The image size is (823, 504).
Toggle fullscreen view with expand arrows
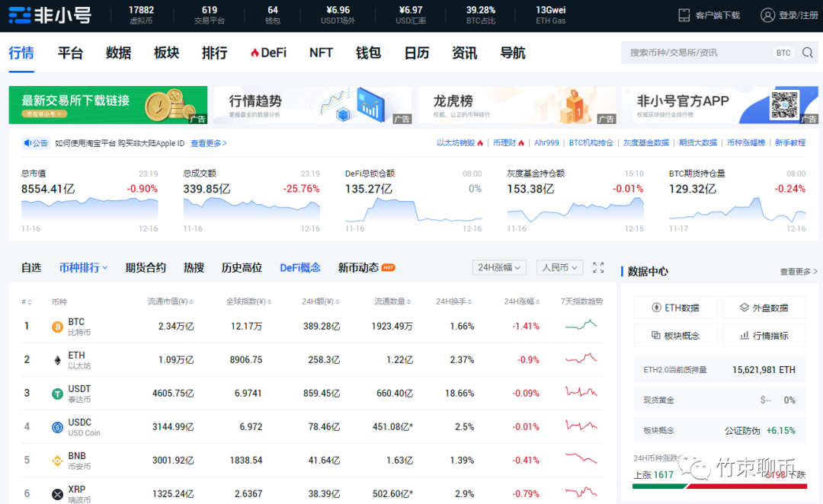point(597,267)
